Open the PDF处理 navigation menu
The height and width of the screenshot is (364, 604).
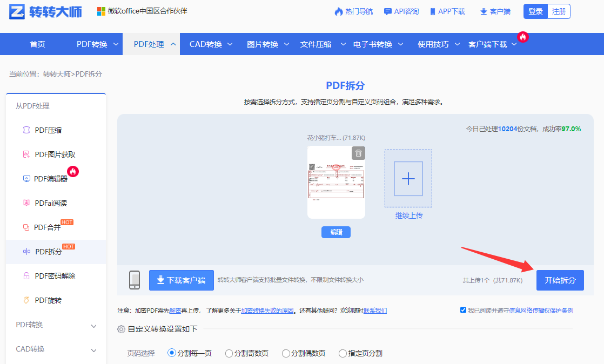(149, 44)
